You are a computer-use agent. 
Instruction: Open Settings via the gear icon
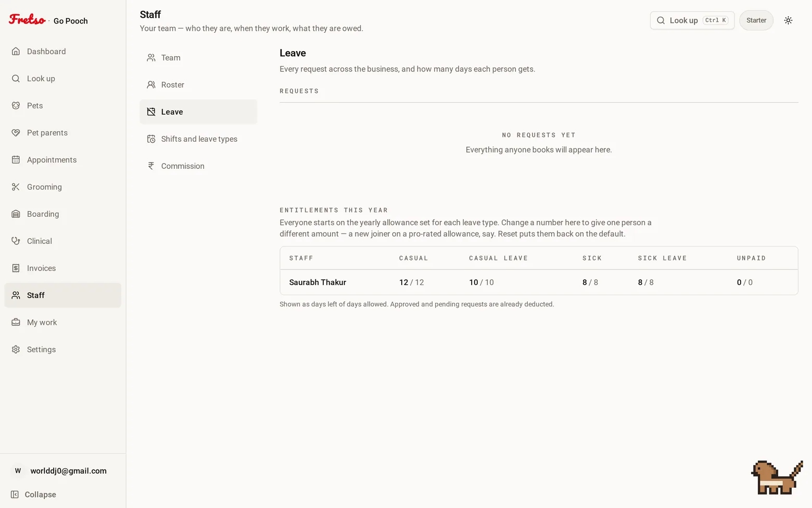(16, 349)
